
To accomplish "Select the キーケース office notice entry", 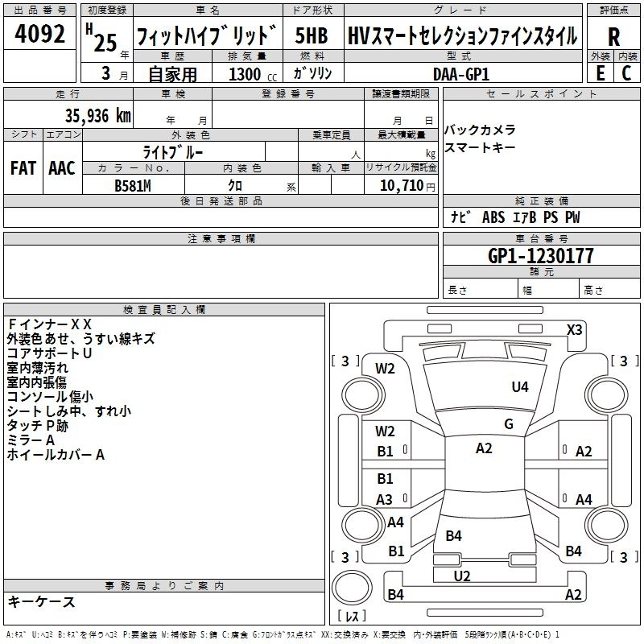I will click(x=41, y=601).
